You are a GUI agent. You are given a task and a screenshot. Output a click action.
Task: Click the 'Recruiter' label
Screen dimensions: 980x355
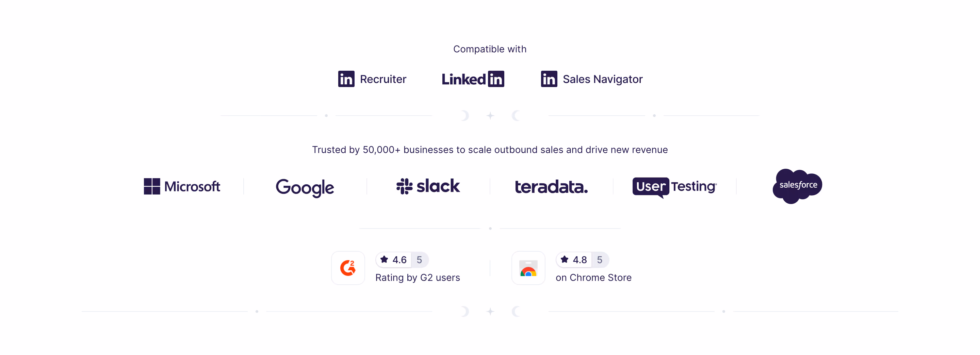pos(383,79)
